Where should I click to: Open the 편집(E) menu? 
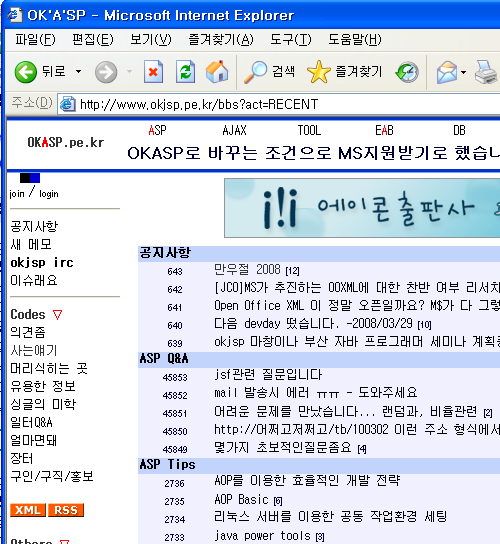point(93,40)
